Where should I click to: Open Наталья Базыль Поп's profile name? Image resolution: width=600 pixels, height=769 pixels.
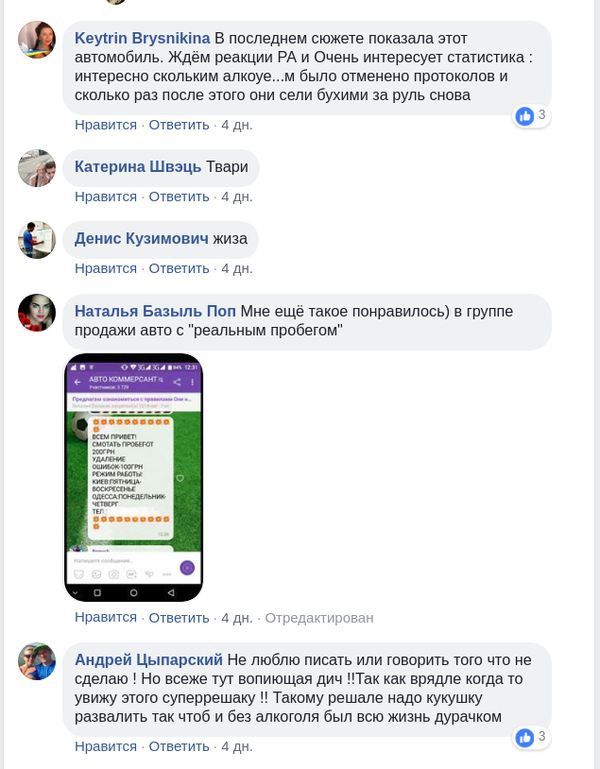click(155, 311)
